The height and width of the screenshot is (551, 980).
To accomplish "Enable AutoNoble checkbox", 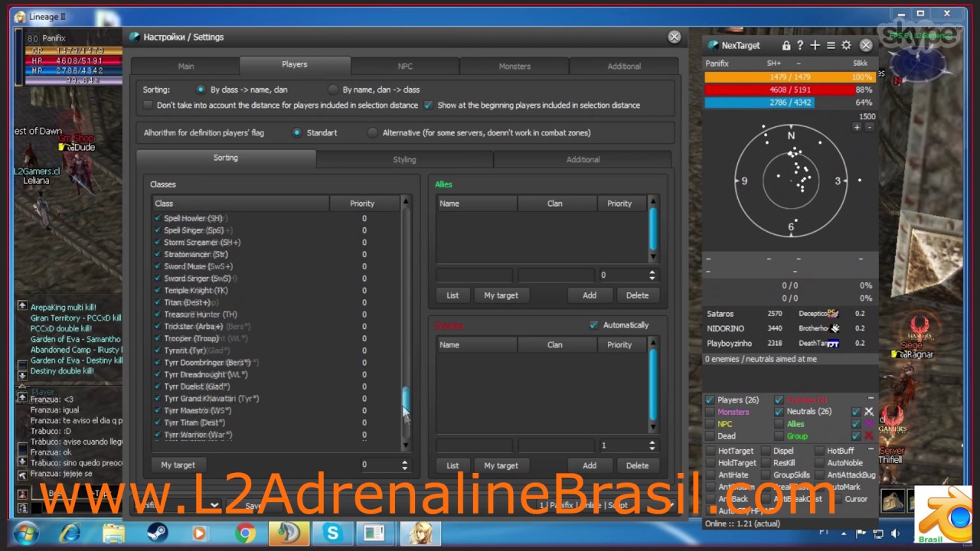I will coord(820,463).
